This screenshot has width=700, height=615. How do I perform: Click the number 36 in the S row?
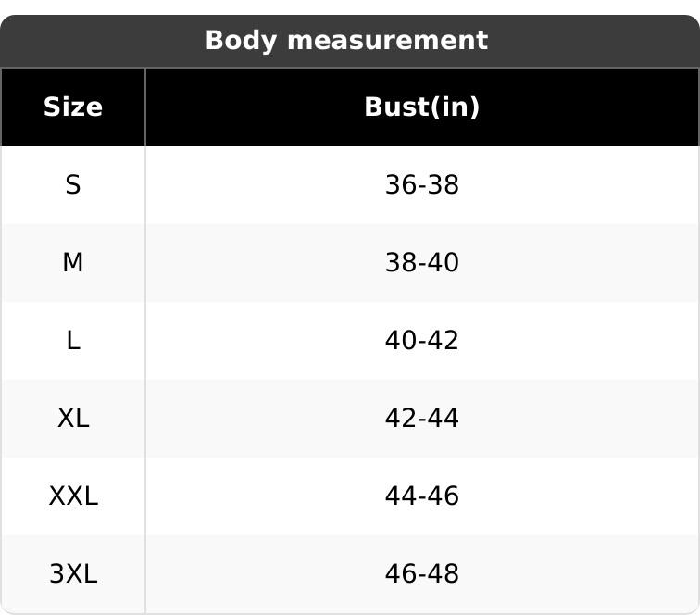(x=400, y=185)
